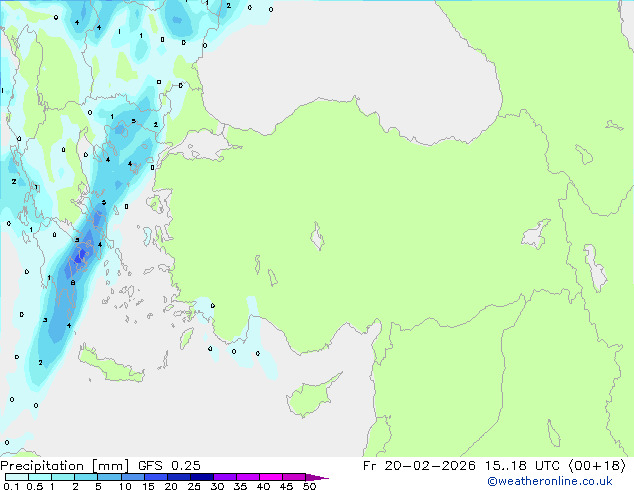
Task: Click the 0.5–1 mm legend swatch
Action: pyautogui.click(x=40, y=477)
